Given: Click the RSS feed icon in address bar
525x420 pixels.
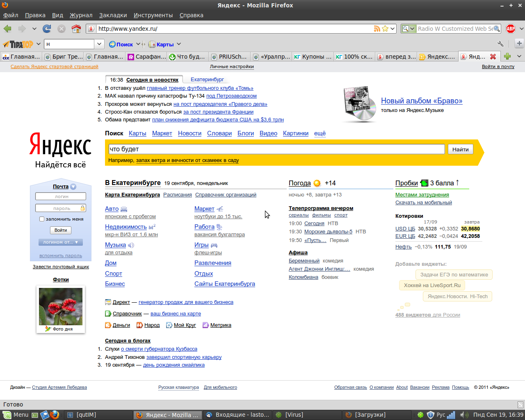Looking at the screenshot, I should tap(377, 29).
